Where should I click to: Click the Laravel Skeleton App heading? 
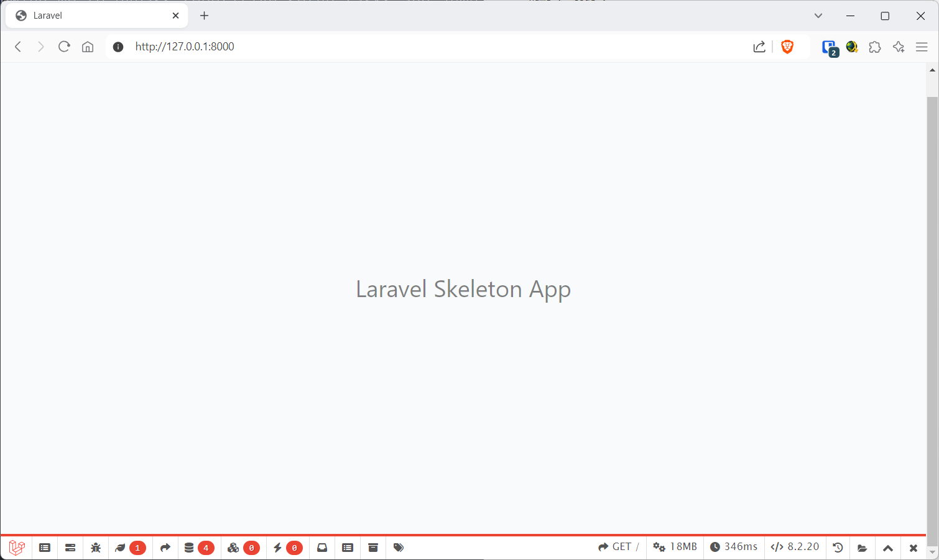463,289
